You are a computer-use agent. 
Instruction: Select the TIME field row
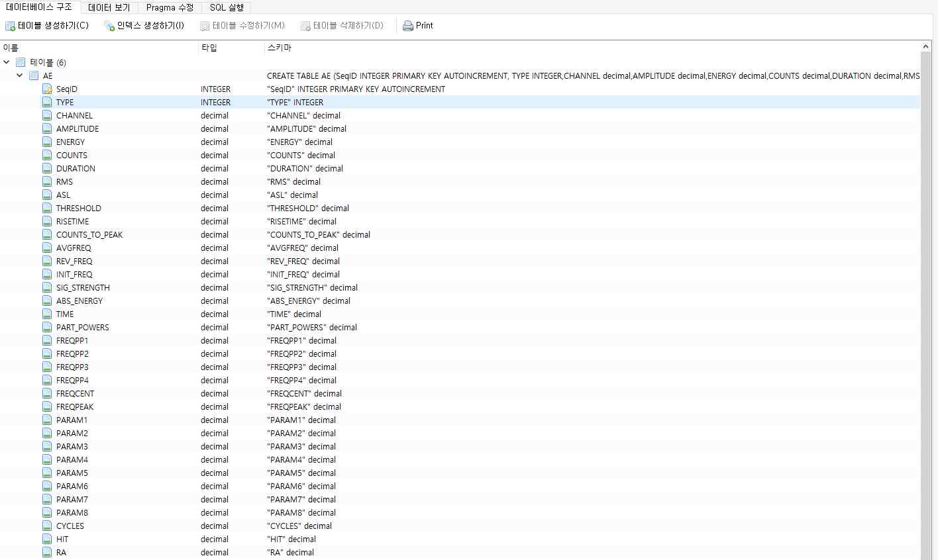coord(460,314)
